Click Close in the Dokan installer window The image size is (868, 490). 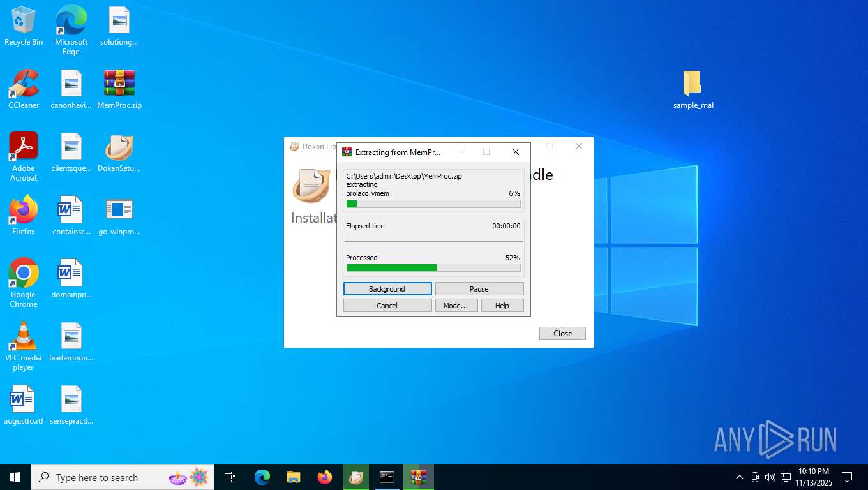click(x=562, y=334)
